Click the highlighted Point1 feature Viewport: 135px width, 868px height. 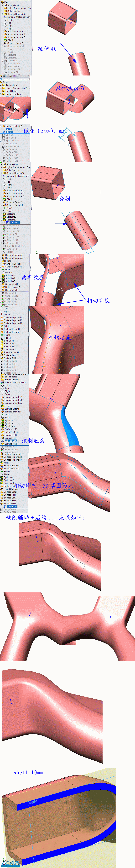pos(9,129)
